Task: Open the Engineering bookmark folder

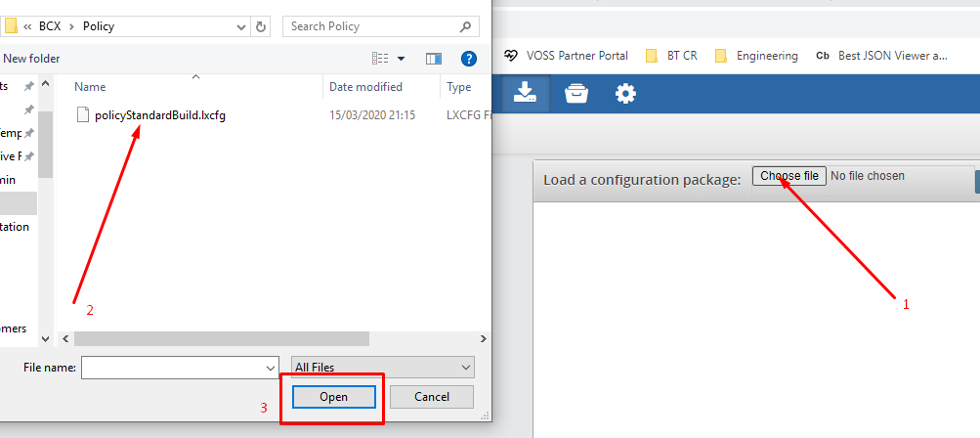Action: click(756, 56)
